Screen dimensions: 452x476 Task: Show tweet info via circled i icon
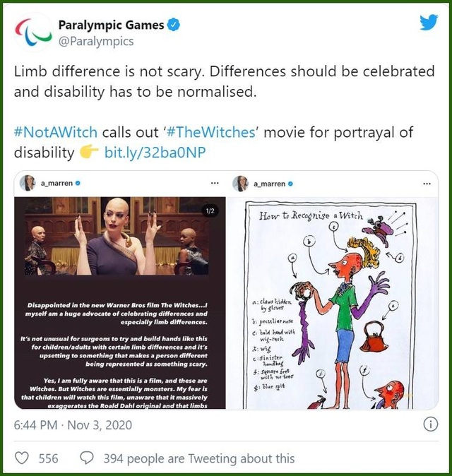430,424
